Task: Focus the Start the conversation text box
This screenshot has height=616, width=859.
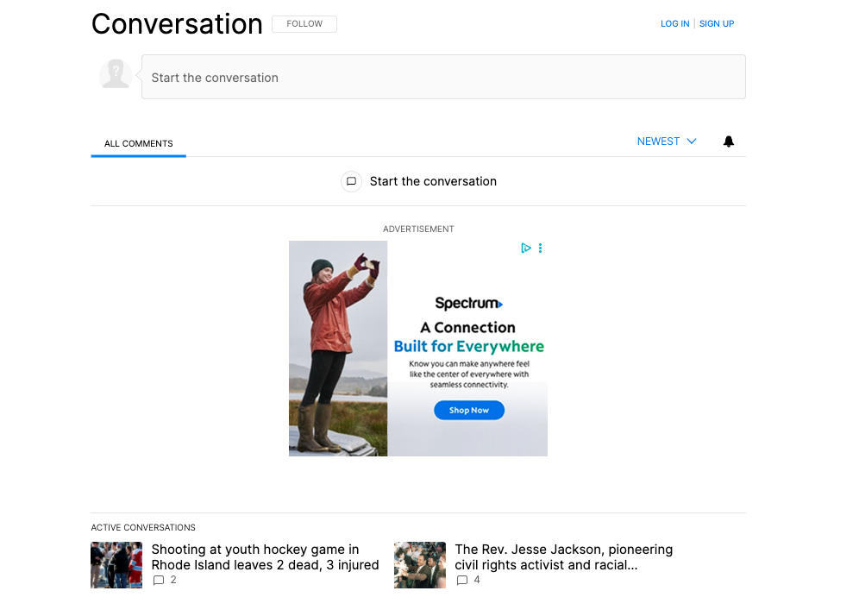Action: (x=442, y=78)
